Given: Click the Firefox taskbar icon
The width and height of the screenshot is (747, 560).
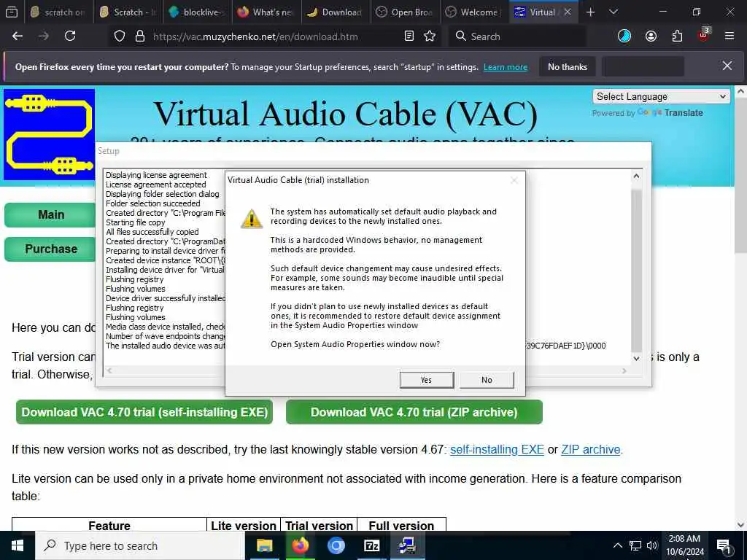Looking at the screenshot, I should [x=300, y=545].
